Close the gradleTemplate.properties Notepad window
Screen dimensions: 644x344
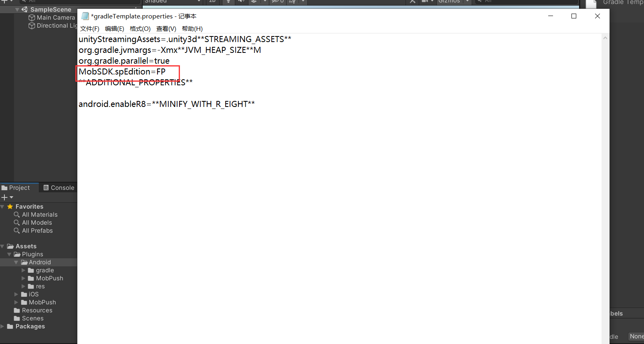pos(598,16)
